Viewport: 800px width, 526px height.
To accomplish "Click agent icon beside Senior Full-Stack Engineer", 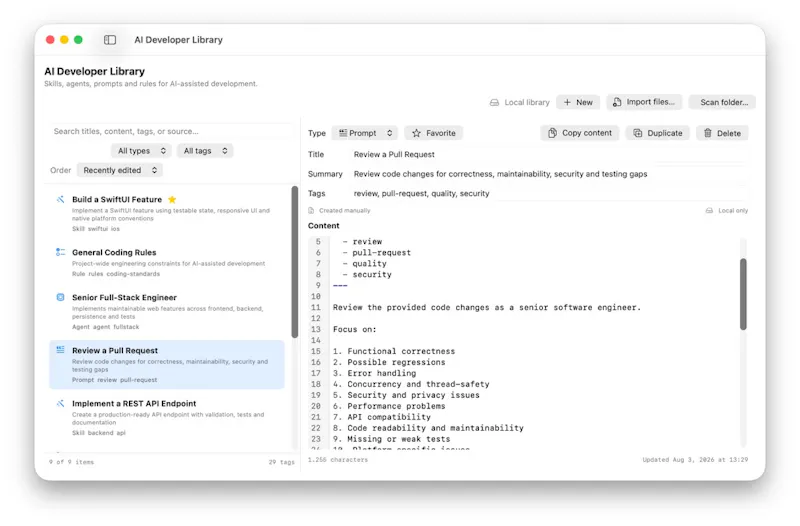I will (60, 297).
